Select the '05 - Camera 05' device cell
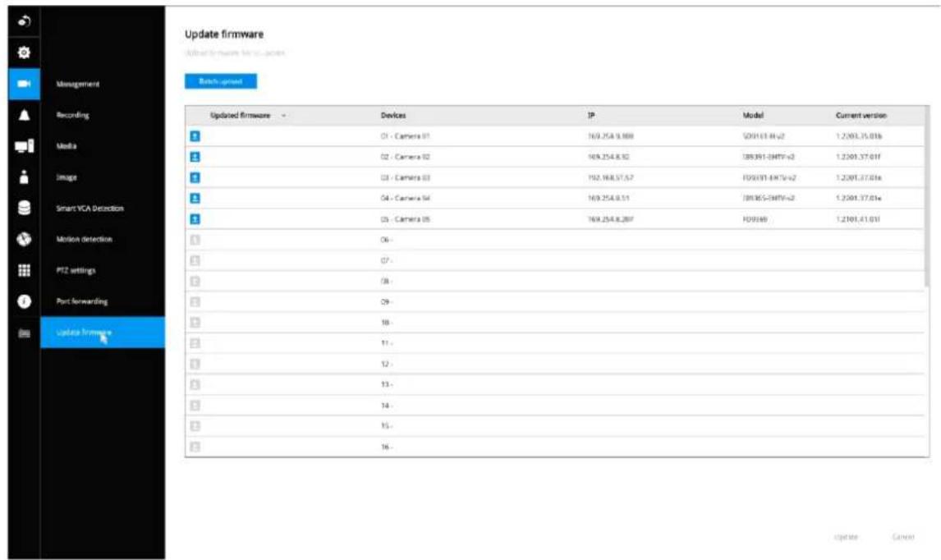Viewport: 941px width, 560px height. (x=405, y=219)
